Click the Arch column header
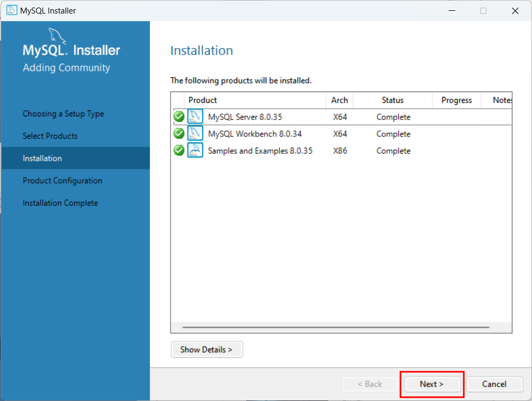 (x=340, y=100)
